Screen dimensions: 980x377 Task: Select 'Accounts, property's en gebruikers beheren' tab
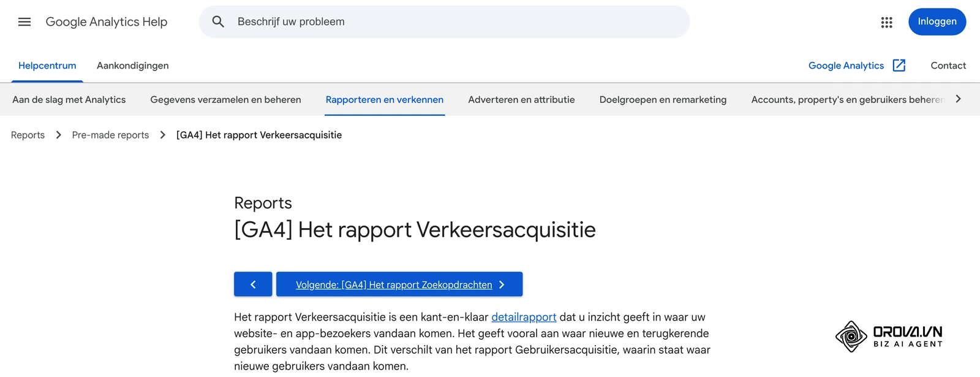pos(848,99)
